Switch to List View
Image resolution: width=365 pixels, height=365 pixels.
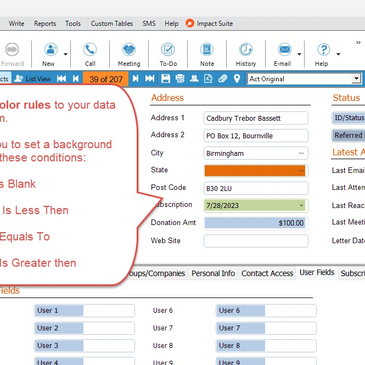[33, 79]
